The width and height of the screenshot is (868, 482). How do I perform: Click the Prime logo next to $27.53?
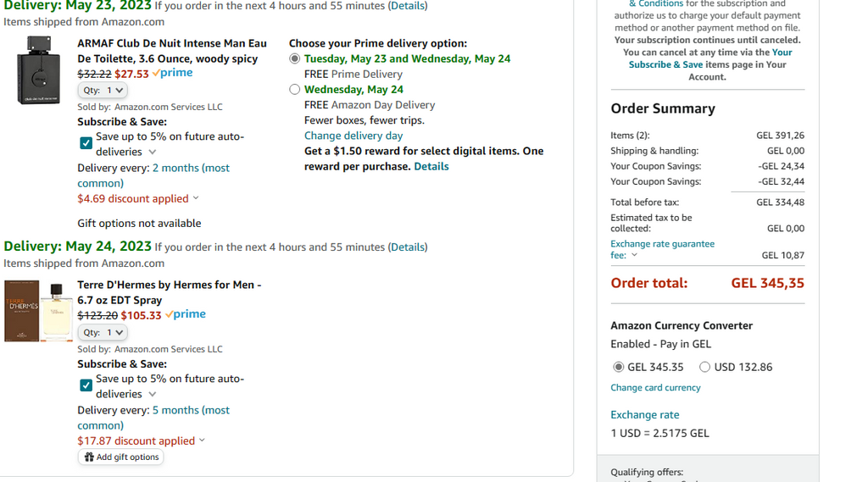[173, 74]
